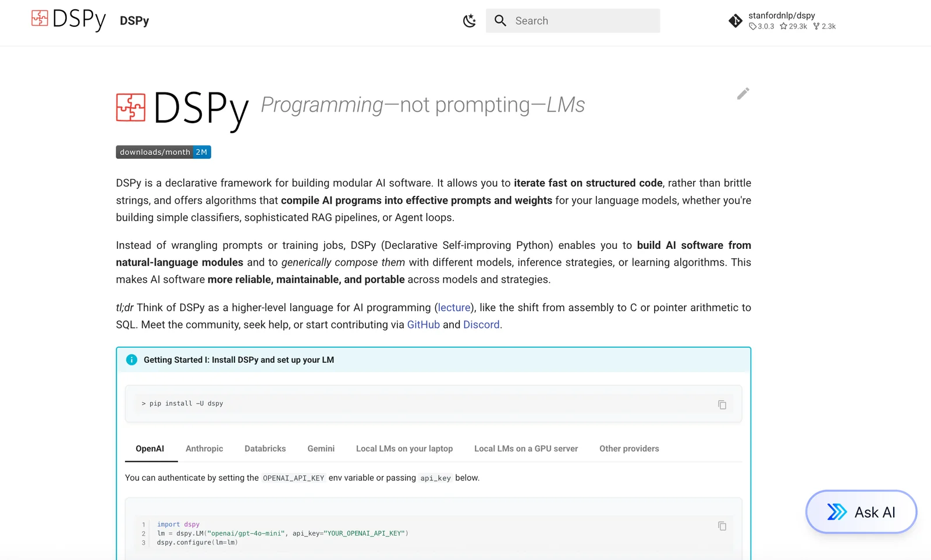Select the Gemini tab
The image size is (931, 560).
coord(321,448)
